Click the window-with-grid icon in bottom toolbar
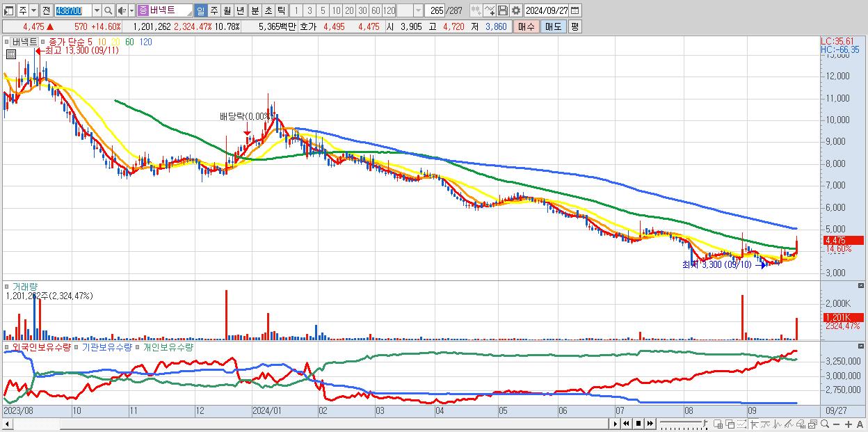This screenshot has width=868, height=432. (x=718, y=424)
